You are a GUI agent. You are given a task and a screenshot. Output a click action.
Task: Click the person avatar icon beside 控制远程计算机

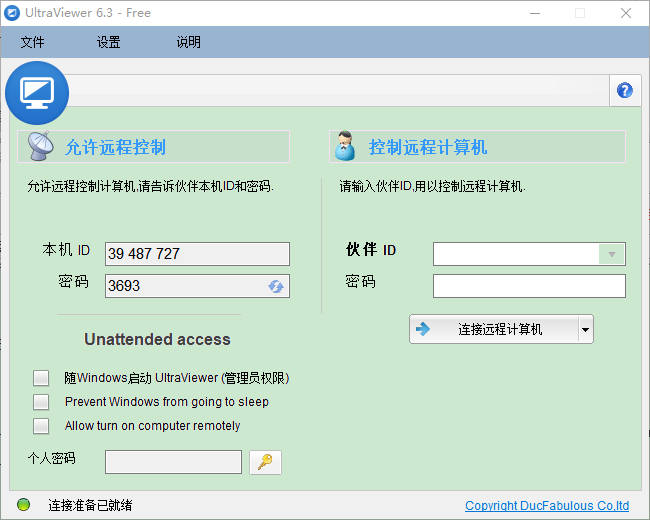click(345, 146)
